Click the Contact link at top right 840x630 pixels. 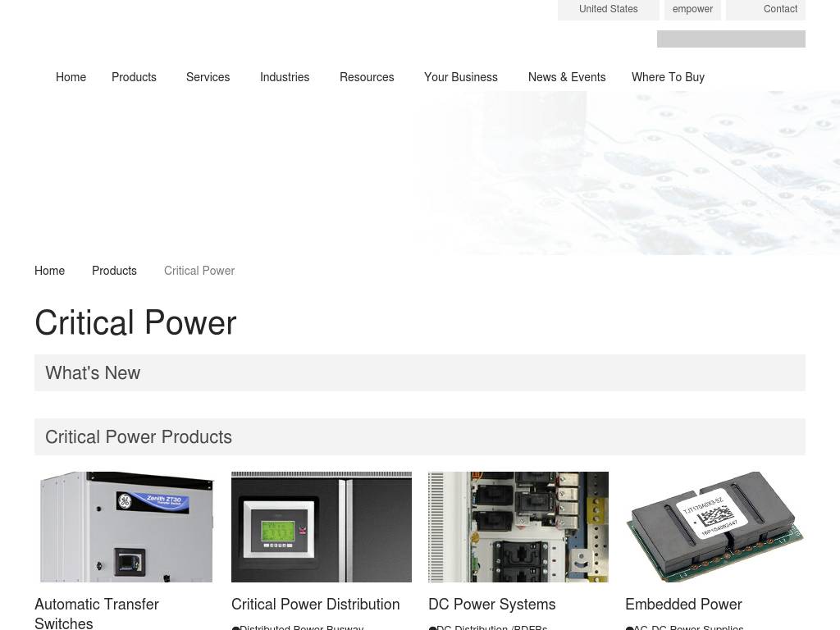(779, 9)
